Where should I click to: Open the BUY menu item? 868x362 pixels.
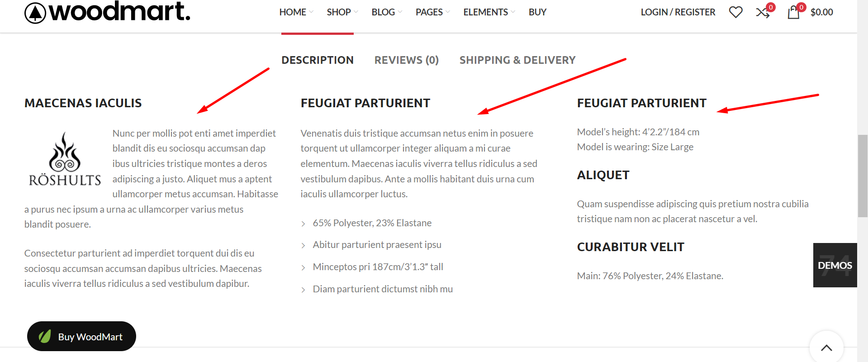point(537,12)
